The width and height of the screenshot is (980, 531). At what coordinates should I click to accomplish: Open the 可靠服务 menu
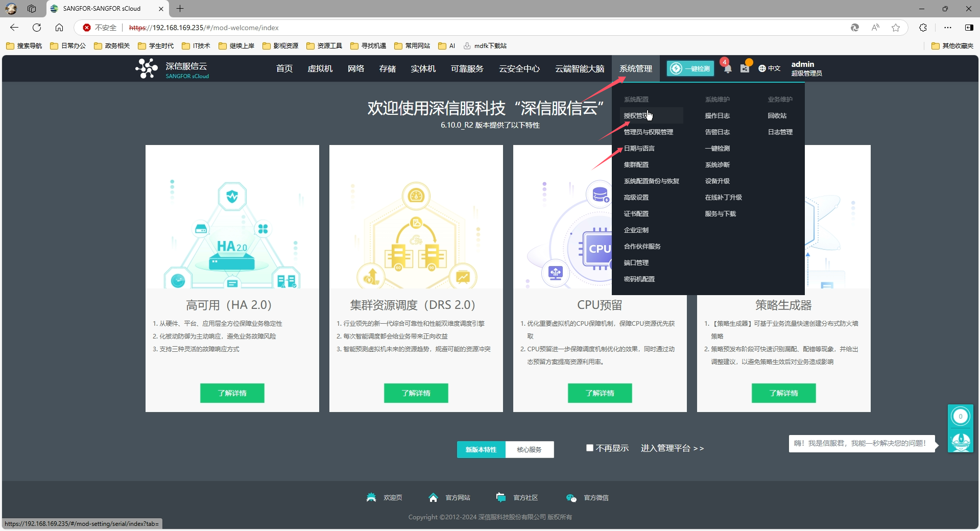point(467,68)
